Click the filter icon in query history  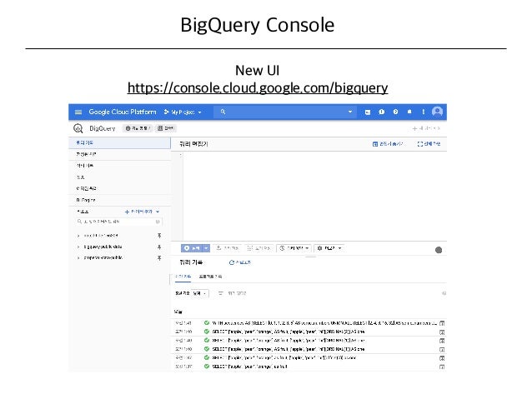tap(220, 293)
